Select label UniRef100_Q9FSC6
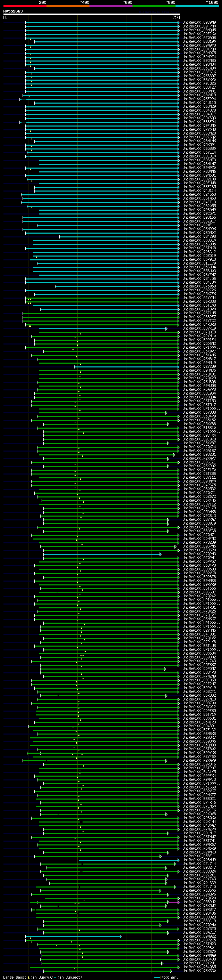The height and width of the screenshot is (980, 222). 199,72
